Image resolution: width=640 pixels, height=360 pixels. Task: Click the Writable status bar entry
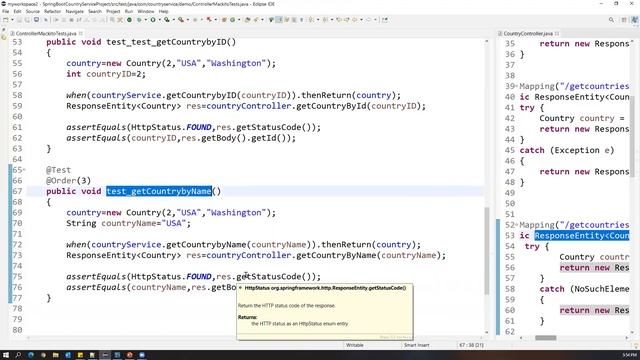click(355, 345)
